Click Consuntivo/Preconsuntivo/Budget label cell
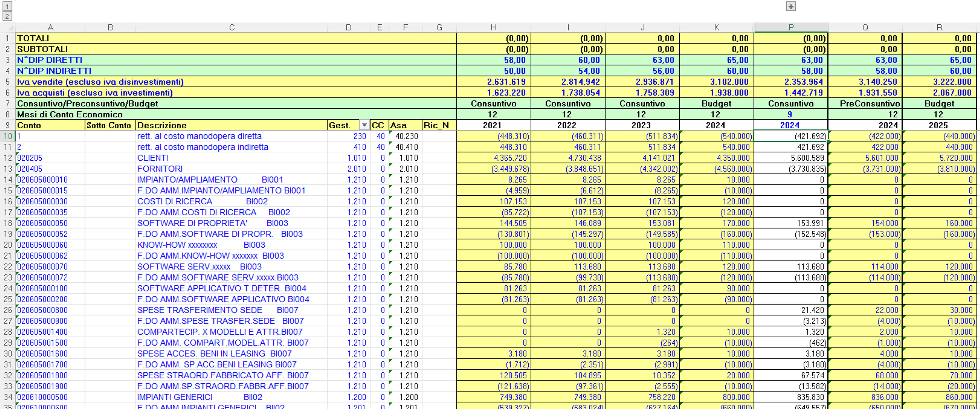Viewport: 980px width, 409px height. pyautogui.click(x=236, y=104)
